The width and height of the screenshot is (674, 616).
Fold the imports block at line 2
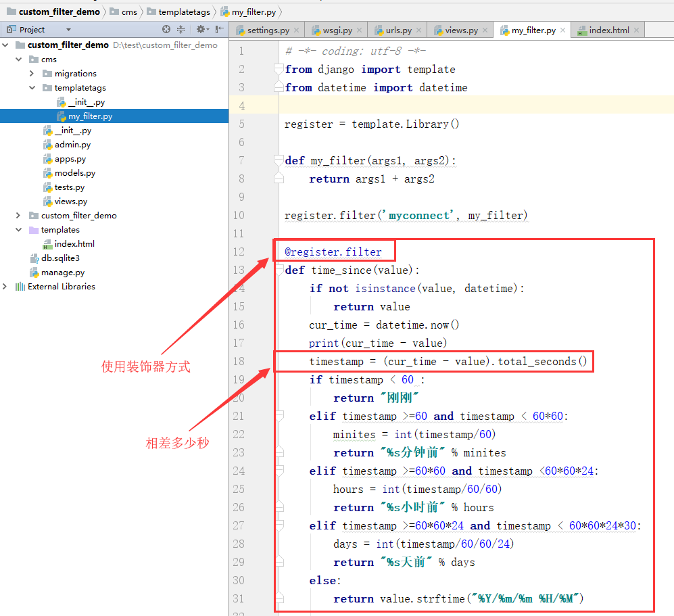tap(279, 69)
